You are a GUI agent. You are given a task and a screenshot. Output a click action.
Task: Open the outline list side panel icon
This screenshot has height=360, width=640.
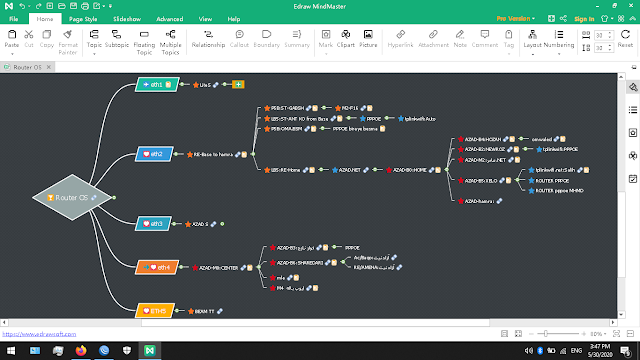pos(633,110)
